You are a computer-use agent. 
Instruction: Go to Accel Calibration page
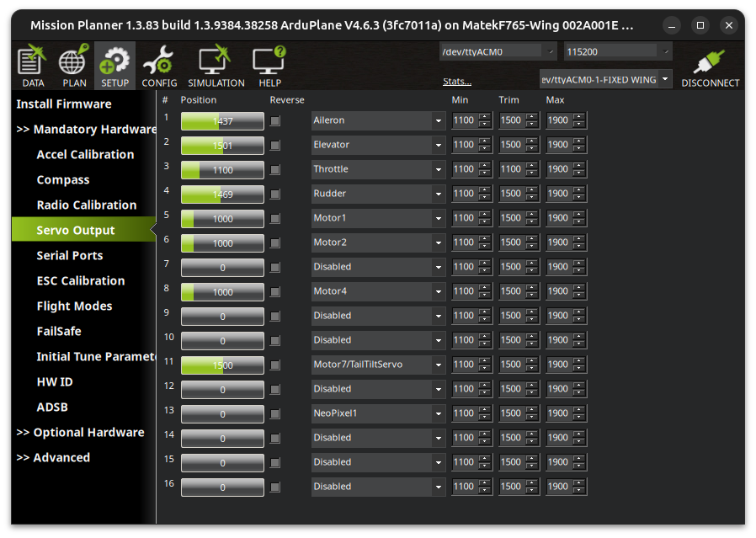pos(85,155)
